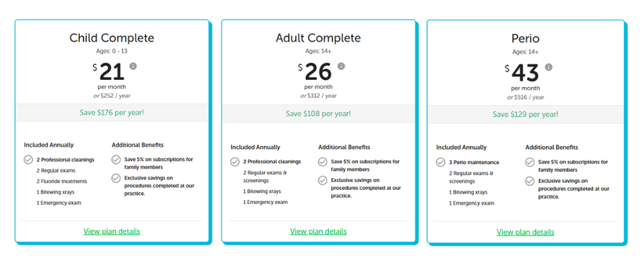Click Perio plan checkmark for Save 5% on subscriptions
The image size is (644, 262).
530,162
